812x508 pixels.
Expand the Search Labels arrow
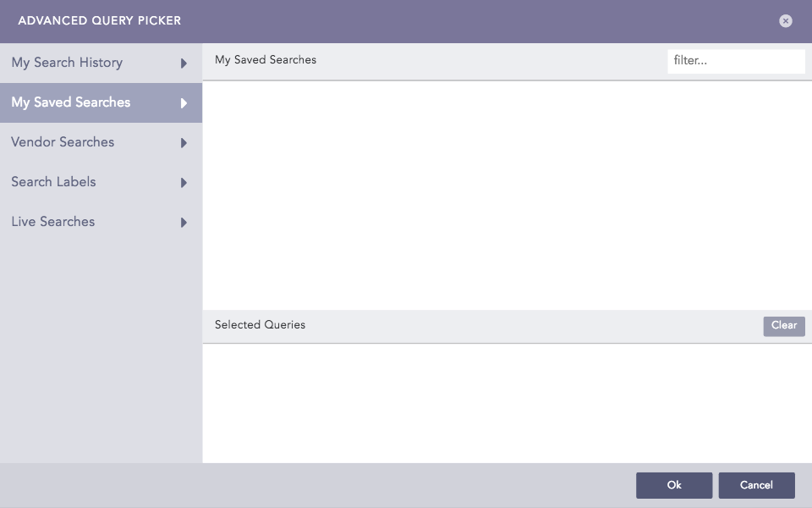point(184,182)
